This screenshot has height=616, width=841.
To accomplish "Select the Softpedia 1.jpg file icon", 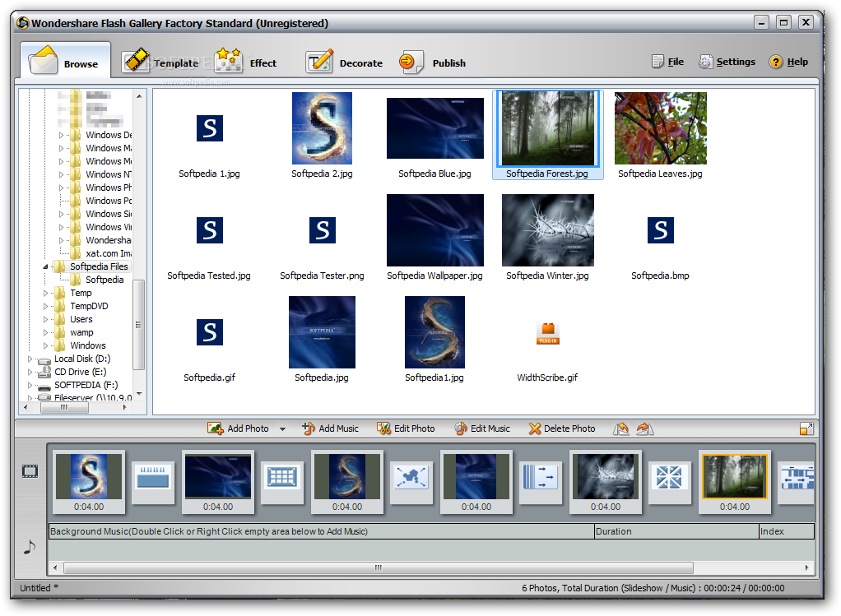I will point(209,128).
